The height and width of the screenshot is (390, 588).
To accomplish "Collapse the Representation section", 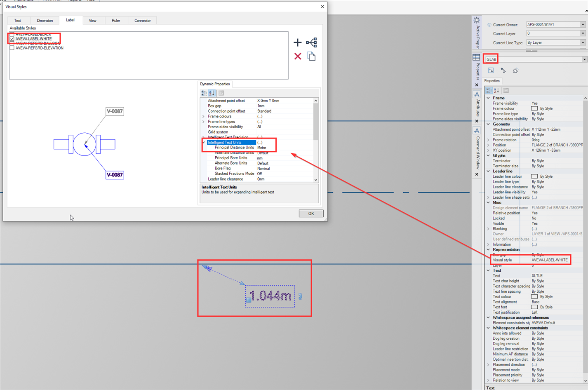I will 489,249.
